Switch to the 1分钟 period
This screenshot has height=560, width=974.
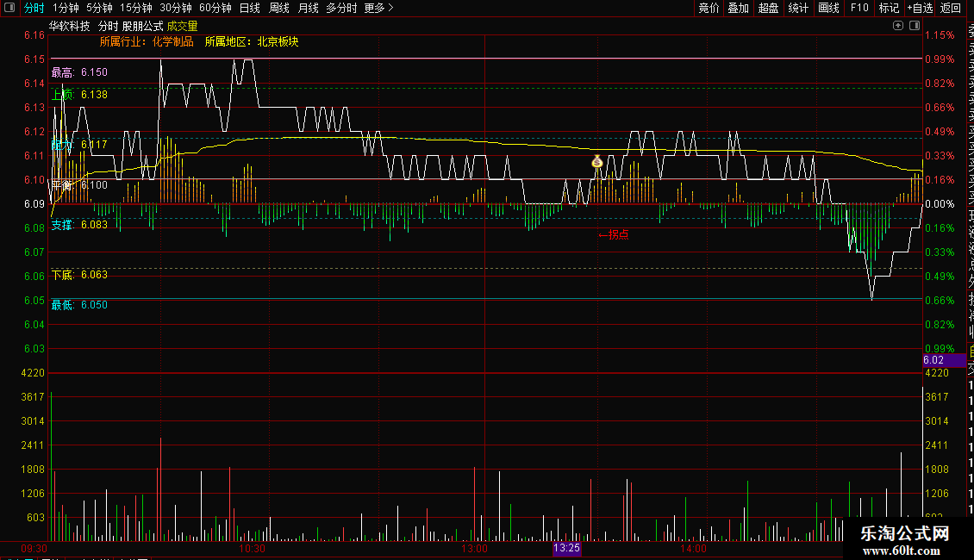(66, 8)
